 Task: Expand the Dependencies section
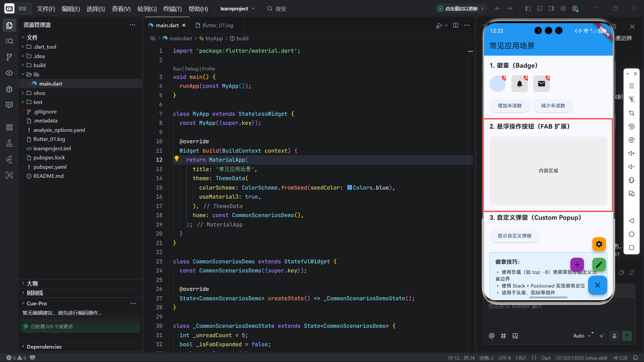pyautogui.click(x=44, y=347)
